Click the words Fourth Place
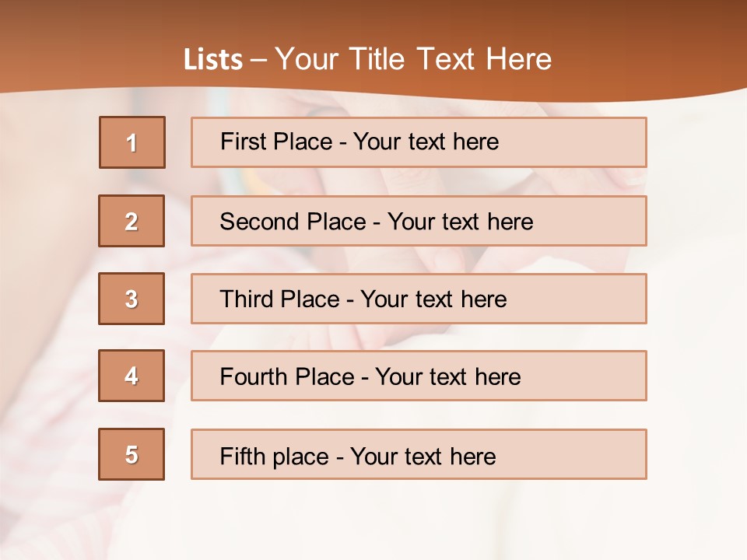This screenshot has width=747, height=560. pos(287,376)
